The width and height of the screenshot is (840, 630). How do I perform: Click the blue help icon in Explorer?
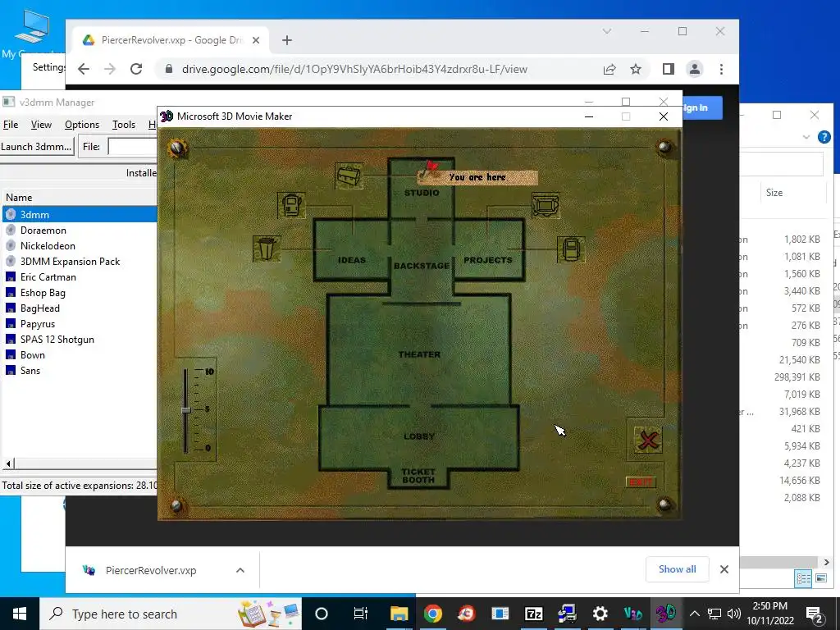pos(824,137)
